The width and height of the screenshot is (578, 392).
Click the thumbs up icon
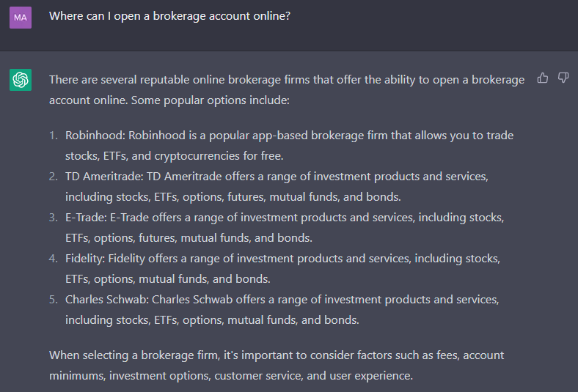point(543,78)
